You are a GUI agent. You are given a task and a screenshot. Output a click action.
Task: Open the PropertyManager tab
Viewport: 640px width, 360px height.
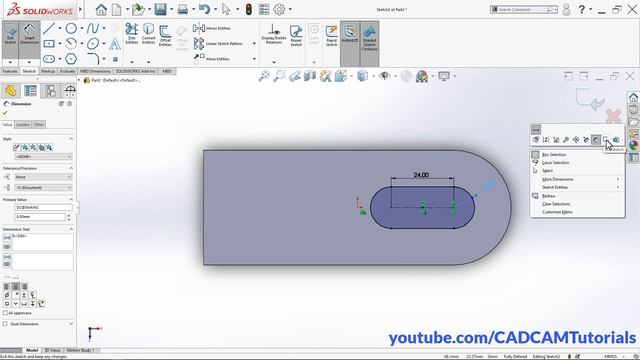tap(30, 91)
